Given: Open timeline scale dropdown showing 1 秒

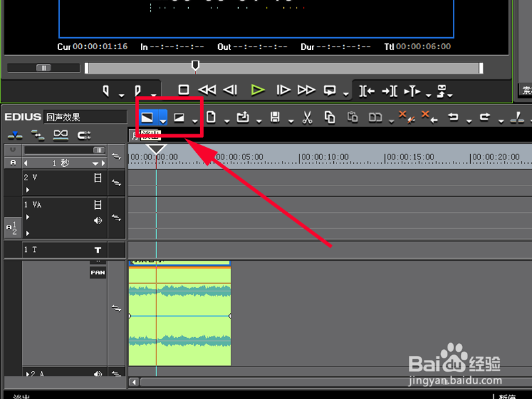Looking at the screenshot, I should click(x=95, y=164).
